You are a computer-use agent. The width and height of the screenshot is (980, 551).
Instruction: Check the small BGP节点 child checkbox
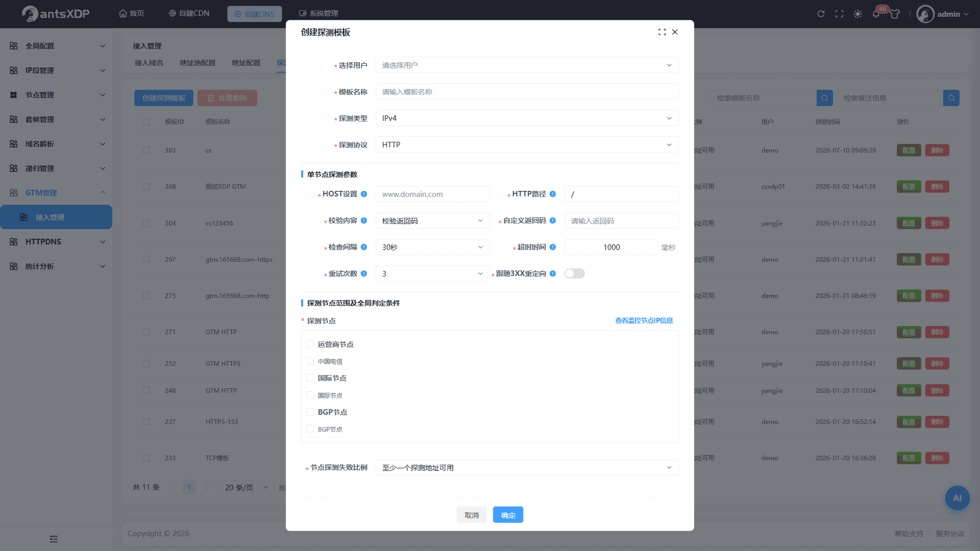click(310, 429)
